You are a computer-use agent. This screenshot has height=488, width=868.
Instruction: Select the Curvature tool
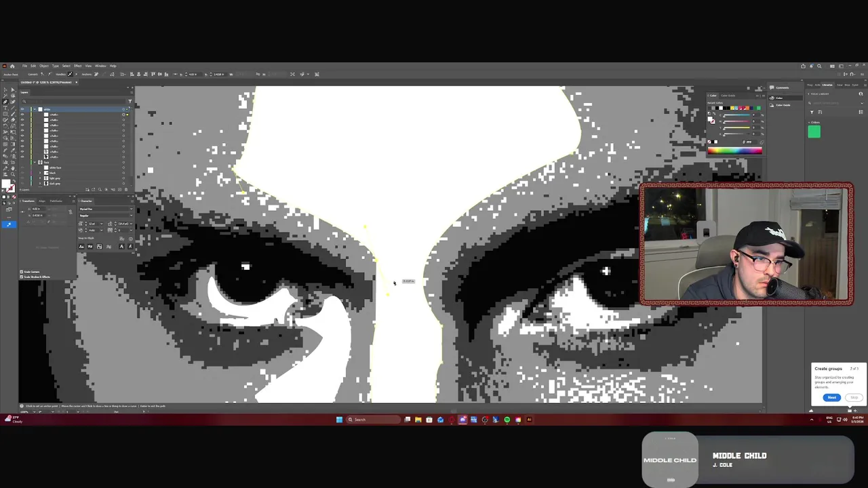(x=13, y=102)
